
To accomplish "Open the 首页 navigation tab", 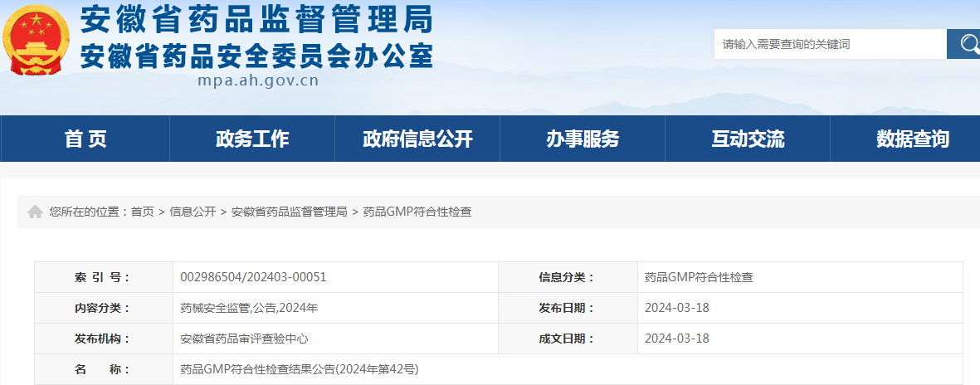I will [85, 139].
